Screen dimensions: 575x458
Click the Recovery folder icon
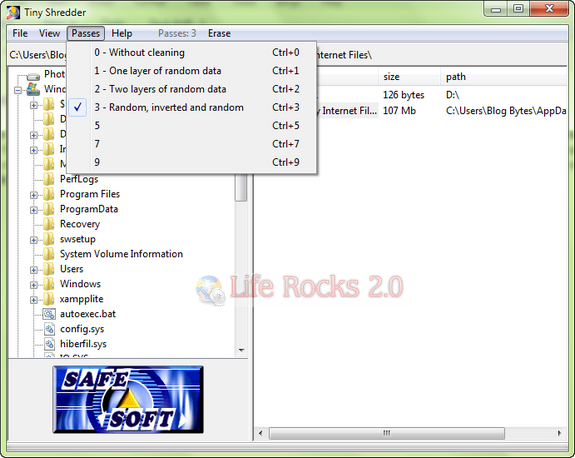tap(48, 224)
